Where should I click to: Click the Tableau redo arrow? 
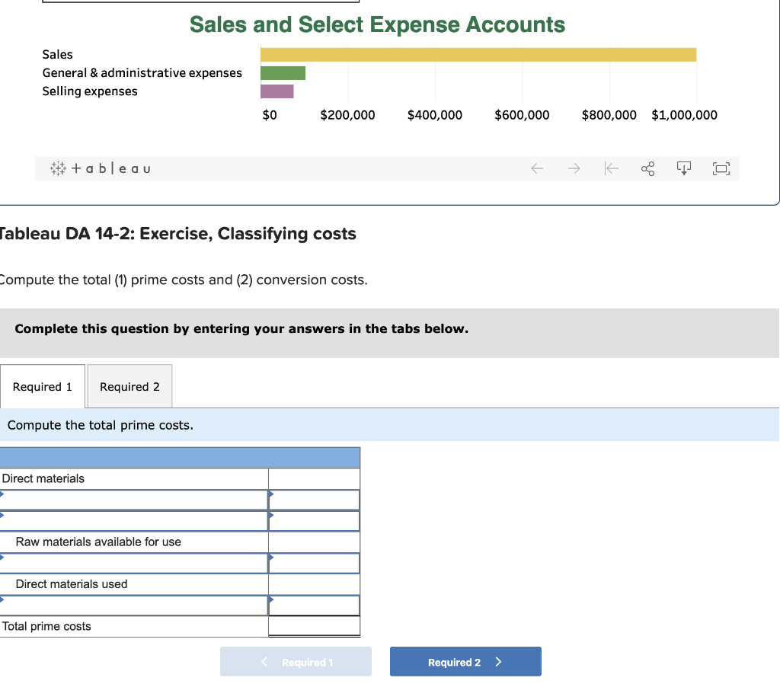click(x=574, y=168)
